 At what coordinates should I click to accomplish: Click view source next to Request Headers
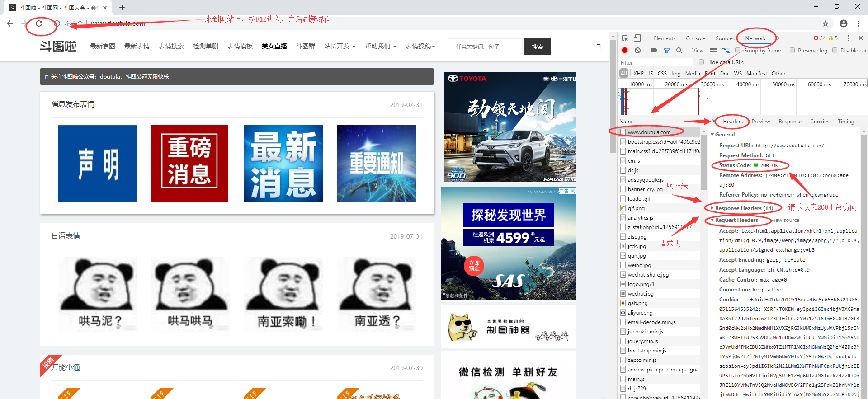point(785,220)
